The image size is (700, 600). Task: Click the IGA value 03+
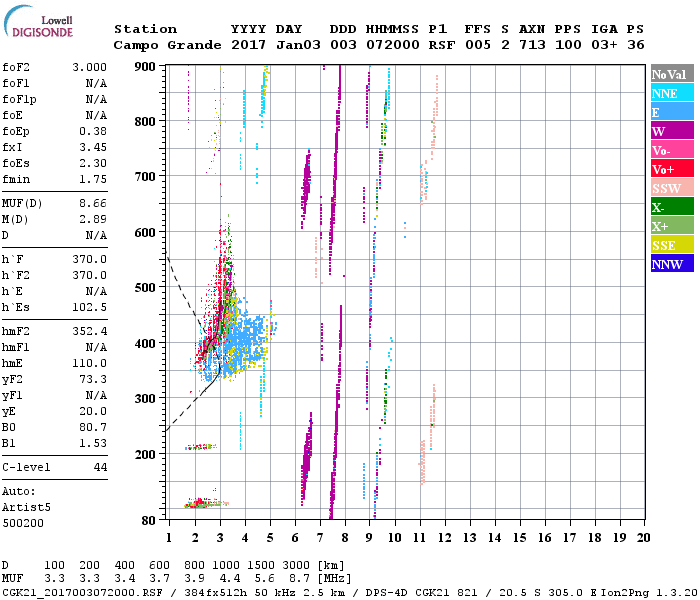point(604,45)
